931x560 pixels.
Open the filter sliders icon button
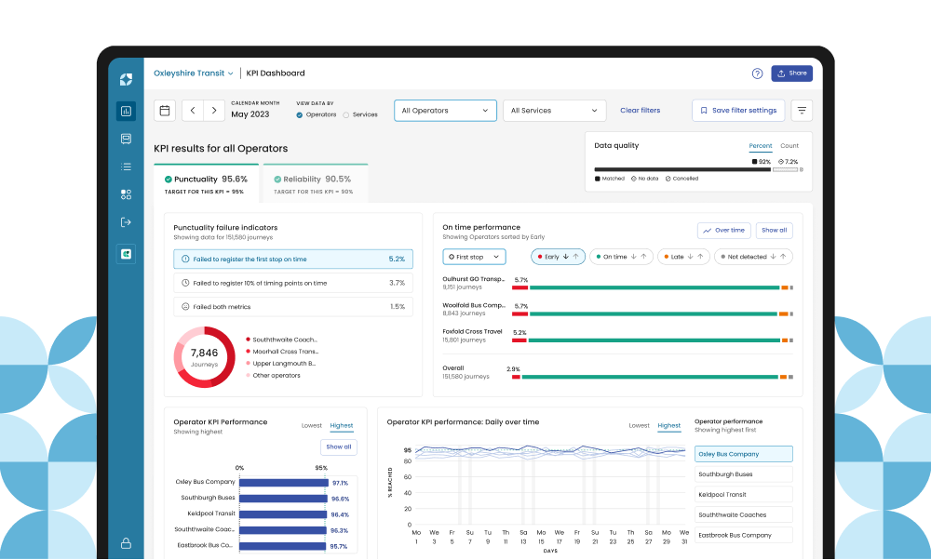tap(802, 111)
